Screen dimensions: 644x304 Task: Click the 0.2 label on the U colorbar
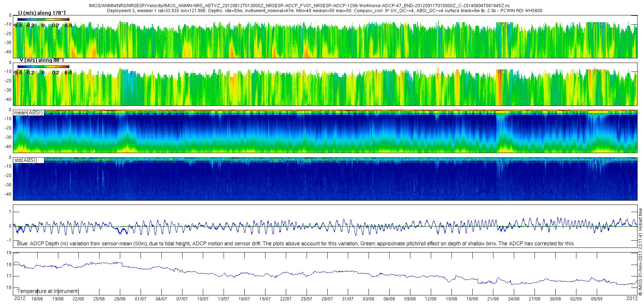55,25
